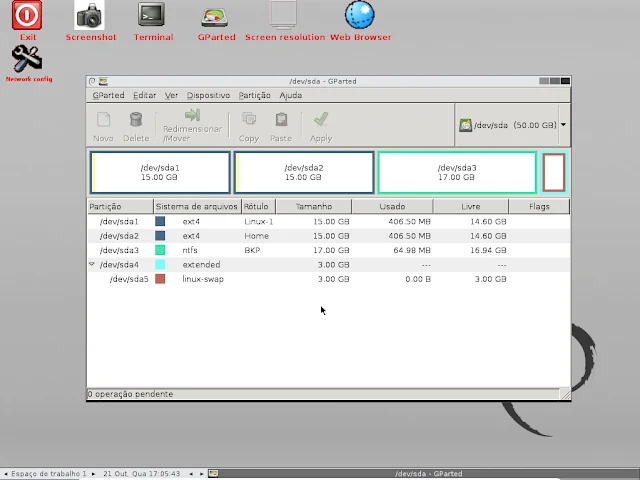640x480 pixels.
Task: Sort by the Tamanho column header
Action: click(x=314, y=207)
